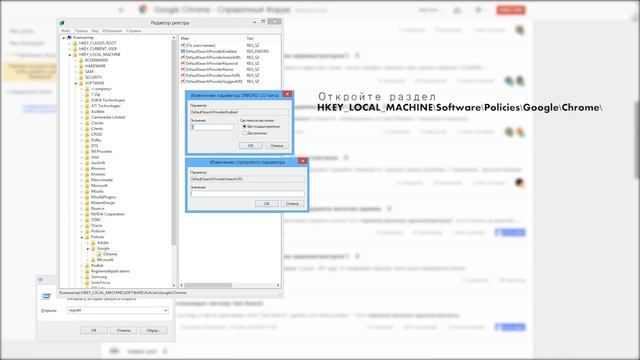This screenshot has width=640, height=360.
Task: Click the SECURITY folder icon
Action: [x=81, y=78]
